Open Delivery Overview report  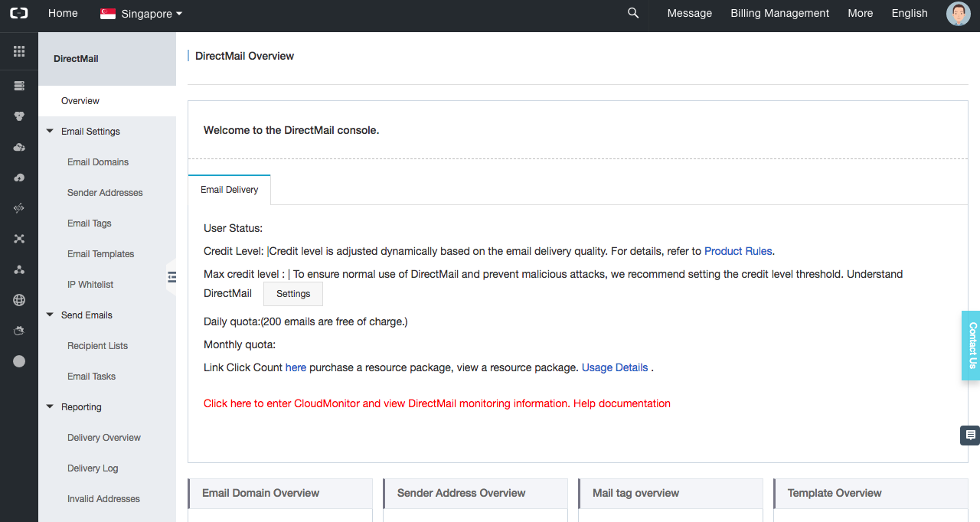(104, 438)
